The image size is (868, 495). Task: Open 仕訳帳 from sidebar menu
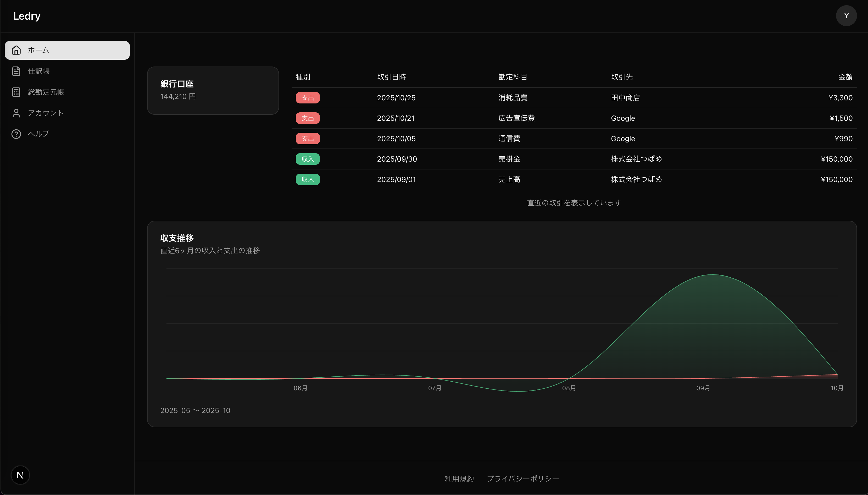tap(39, 71)
